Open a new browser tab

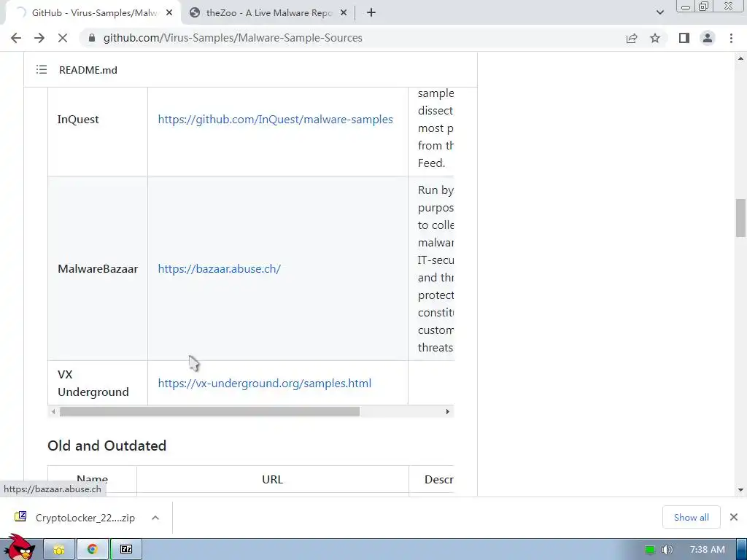(371, 13)
